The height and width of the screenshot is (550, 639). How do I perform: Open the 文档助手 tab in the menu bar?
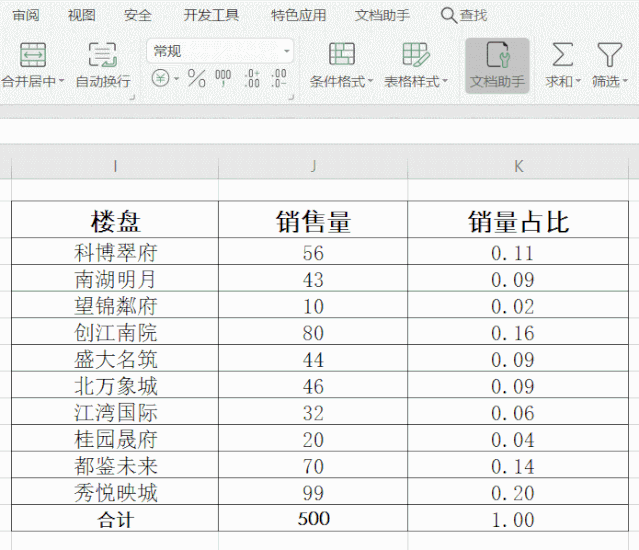382,15
